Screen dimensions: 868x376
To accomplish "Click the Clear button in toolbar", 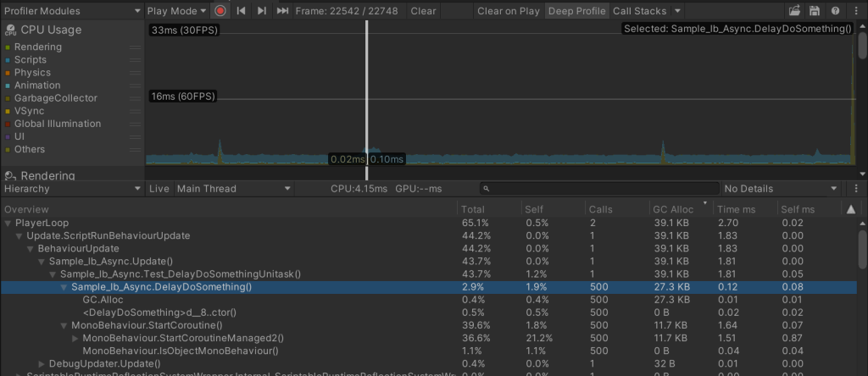I will click(423, 11).
